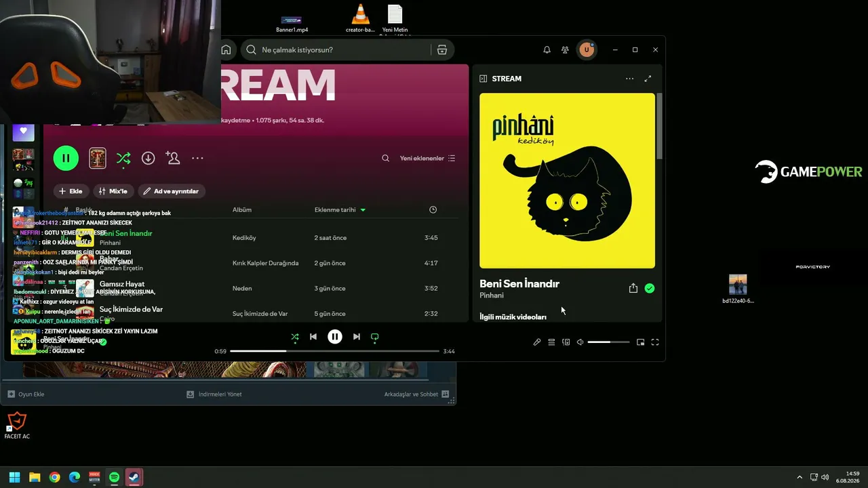Open the Banner1.mp4 desktop file
The height and width of the screenshot is (488, 868).
pyautogui.click(x=292, y=23)
